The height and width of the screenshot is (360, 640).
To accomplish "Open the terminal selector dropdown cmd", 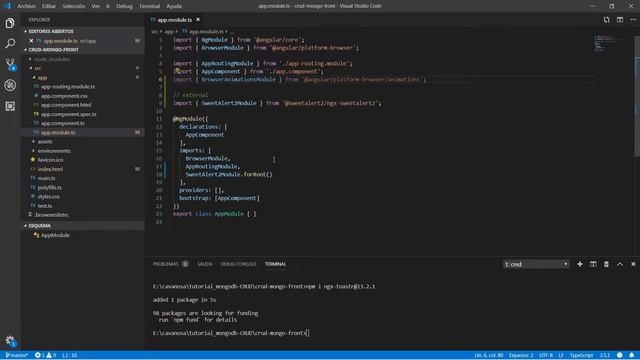I will point(536,264).
